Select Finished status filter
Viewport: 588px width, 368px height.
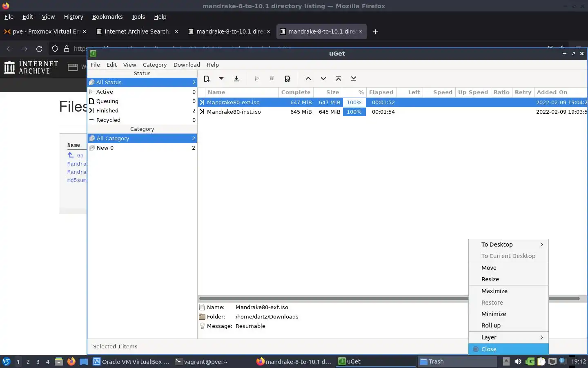142,110
